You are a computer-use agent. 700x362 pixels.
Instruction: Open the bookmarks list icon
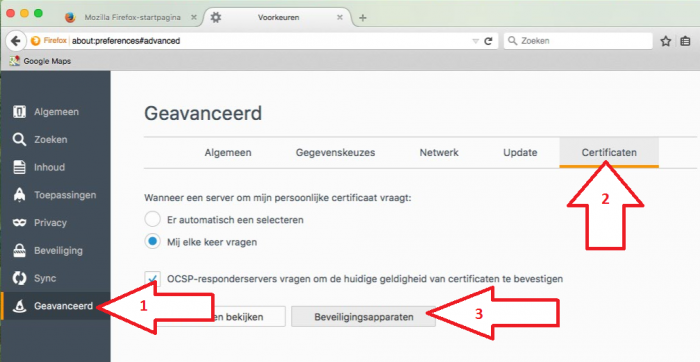point(686,41)
